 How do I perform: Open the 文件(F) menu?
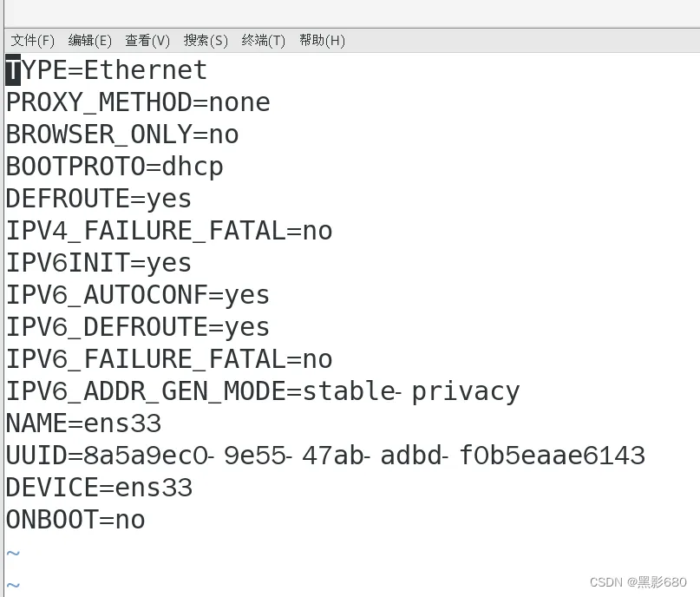[33, 41]
